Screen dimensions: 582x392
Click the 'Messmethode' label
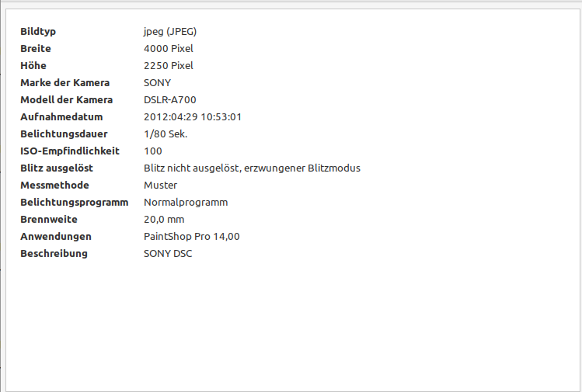[54, 186]
